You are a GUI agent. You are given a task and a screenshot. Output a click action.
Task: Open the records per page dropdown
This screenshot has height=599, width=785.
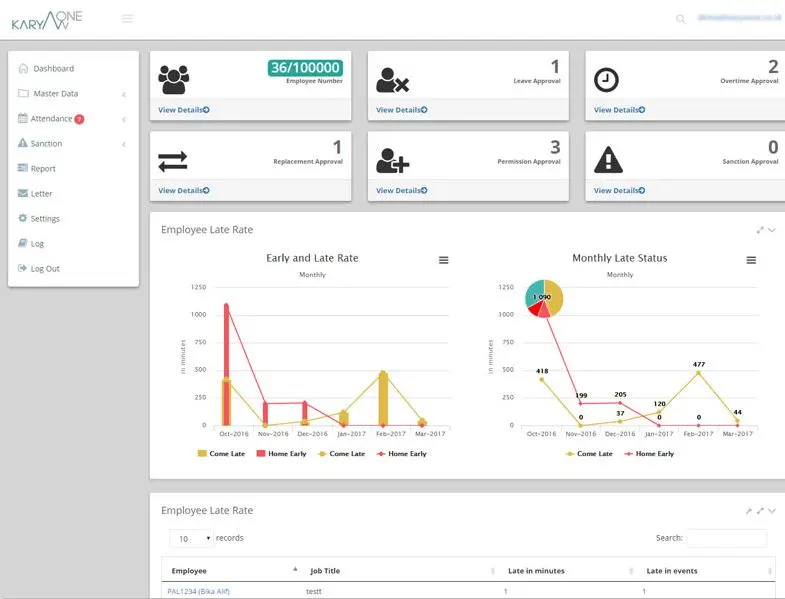[x=191, y=538]
